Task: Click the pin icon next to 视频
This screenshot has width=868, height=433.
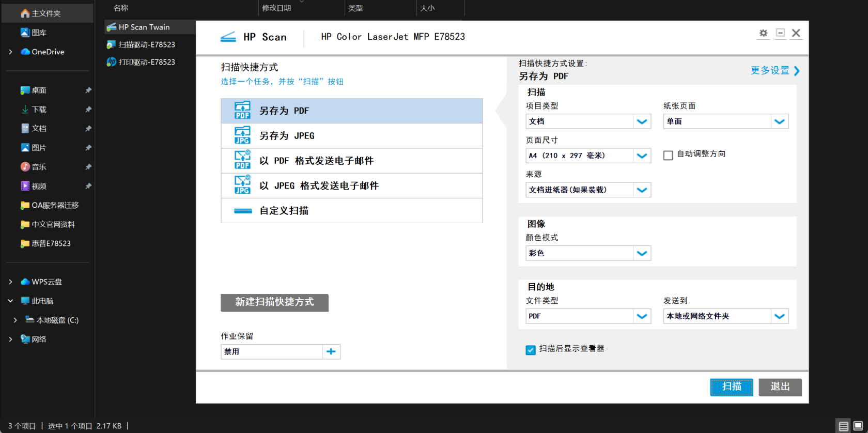Action: coord(88,186)
